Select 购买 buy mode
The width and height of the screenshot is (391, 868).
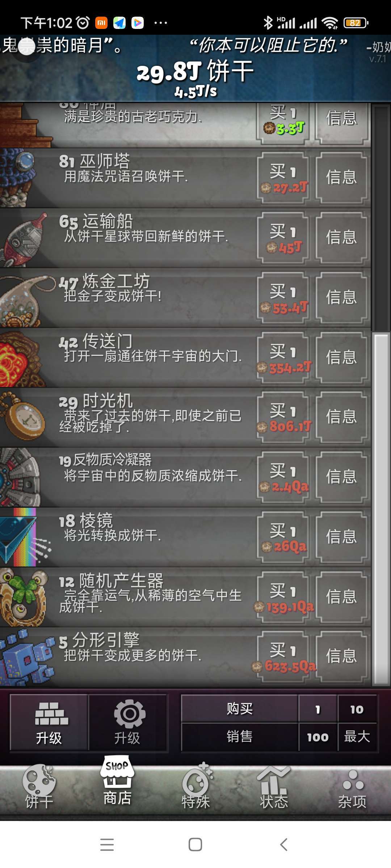(x=240, y=708)
